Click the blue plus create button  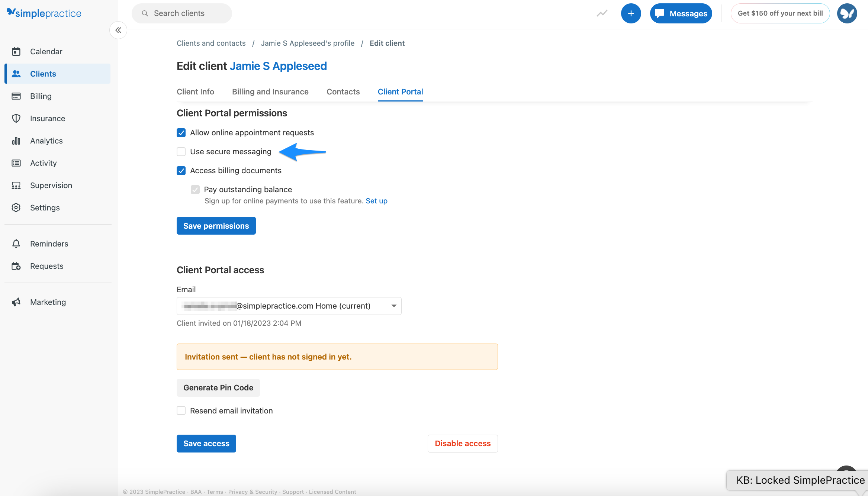(x=631, y=13)
